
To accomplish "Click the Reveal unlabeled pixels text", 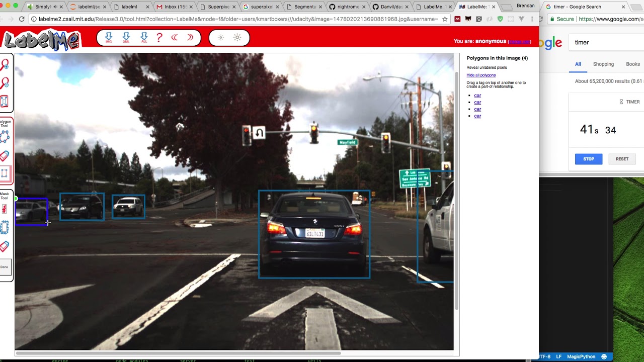I will [x=487, y=67].
